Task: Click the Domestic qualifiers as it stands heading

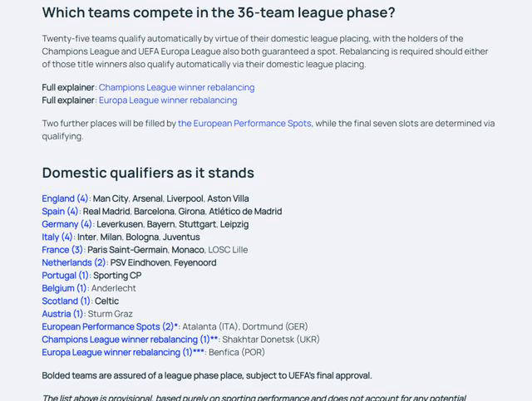Action: click(148, 173)
